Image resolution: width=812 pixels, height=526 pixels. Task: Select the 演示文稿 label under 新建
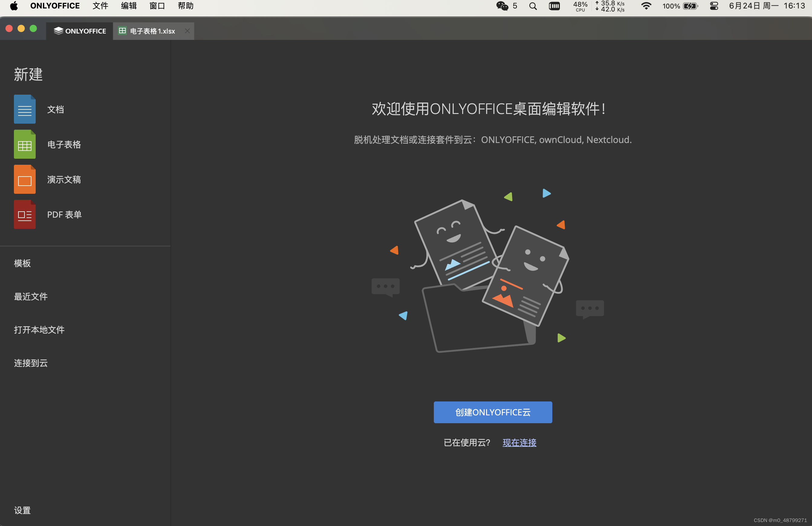64,180
